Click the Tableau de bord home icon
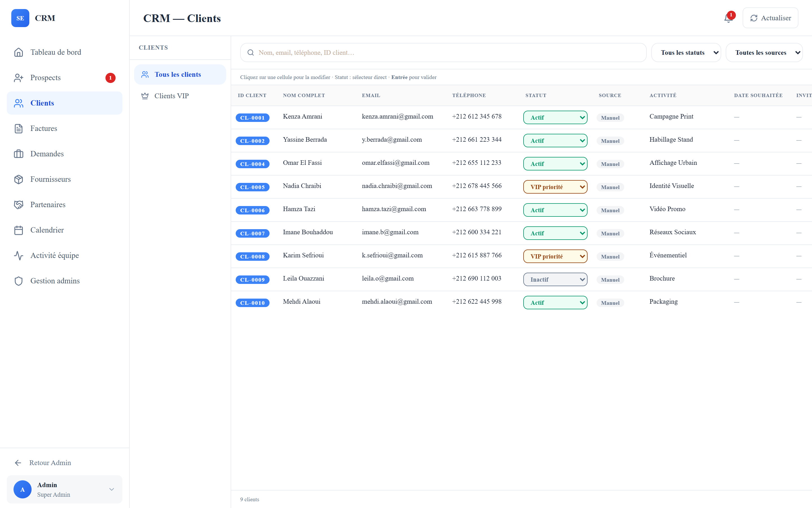 [x=19, y=52]
